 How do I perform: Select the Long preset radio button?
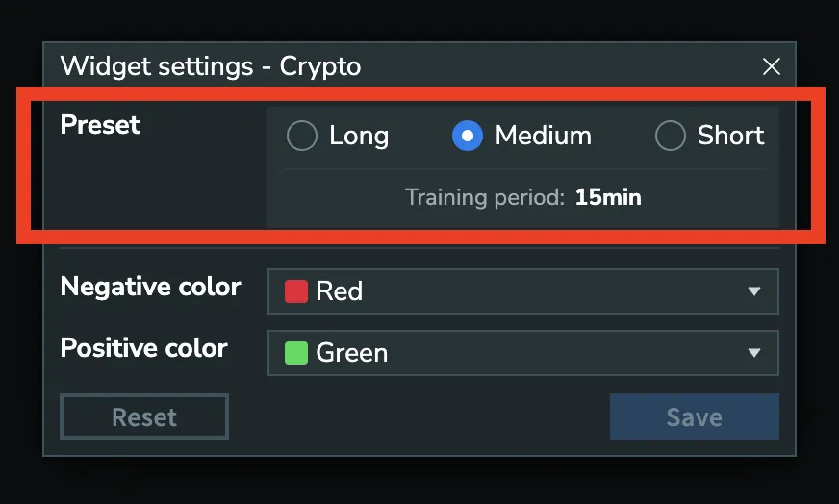click(x=302, y=137)
